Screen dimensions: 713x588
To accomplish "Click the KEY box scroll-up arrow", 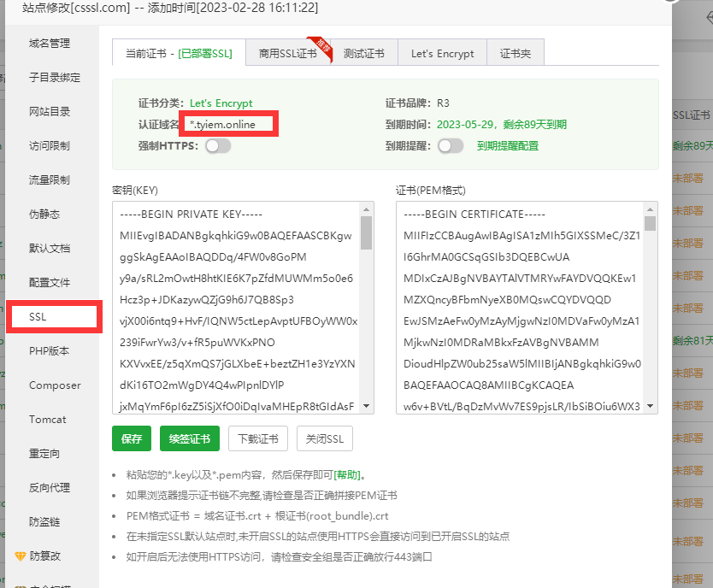I will point(367,209).
